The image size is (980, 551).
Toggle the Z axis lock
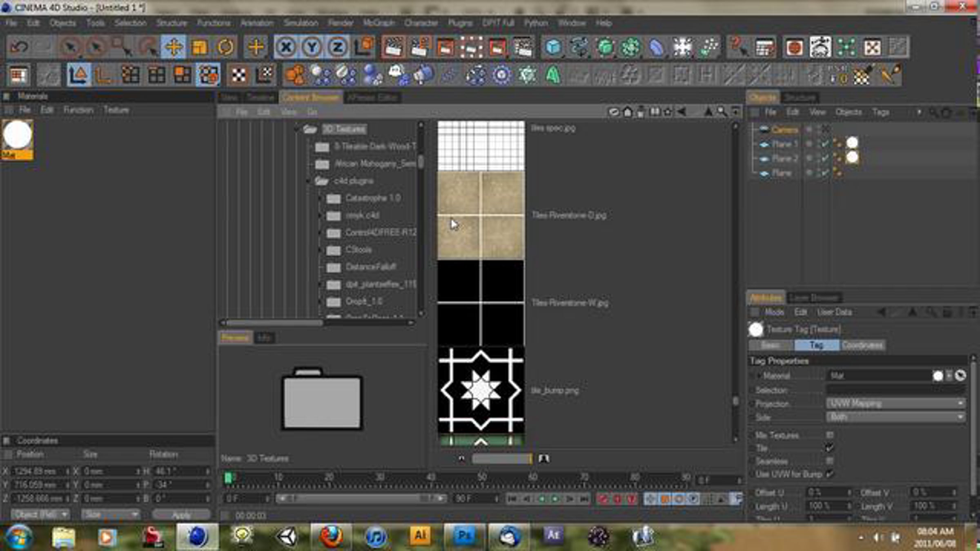tap(337, 47)
